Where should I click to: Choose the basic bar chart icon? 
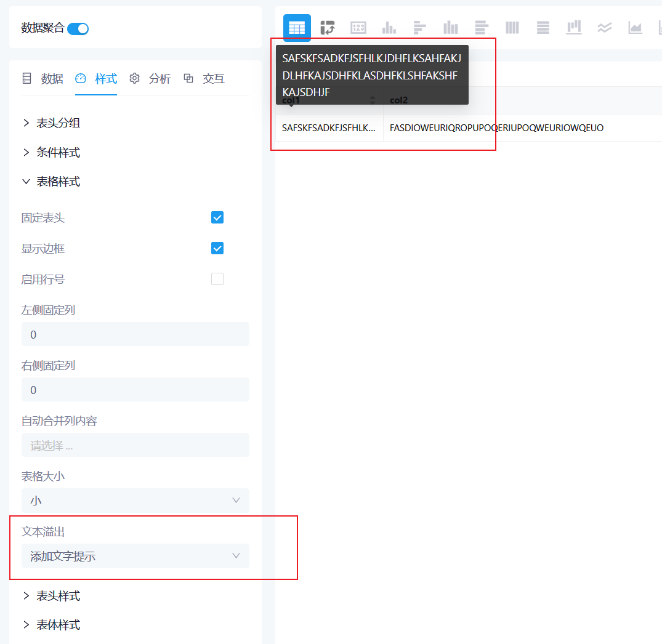(389, 27)
